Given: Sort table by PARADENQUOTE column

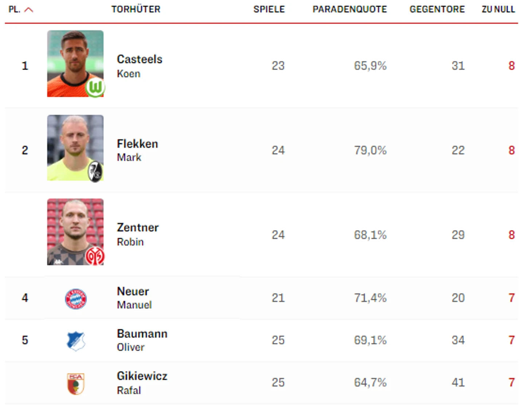Looking at the screenshot, I should (350, 9).
